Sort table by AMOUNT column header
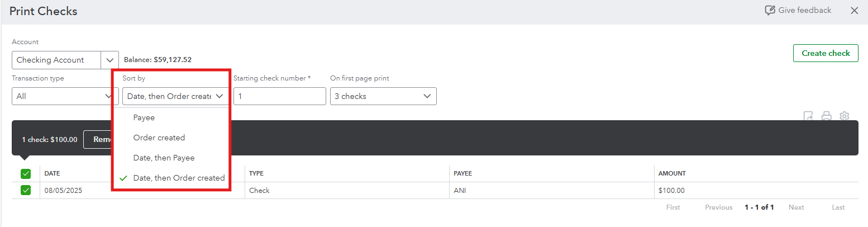Viewport: 868px width, 227px height. click(672, 173)
